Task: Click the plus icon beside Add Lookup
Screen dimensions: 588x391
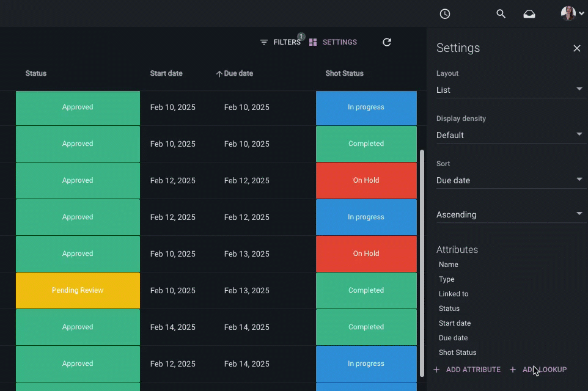Action: (513, 370)
